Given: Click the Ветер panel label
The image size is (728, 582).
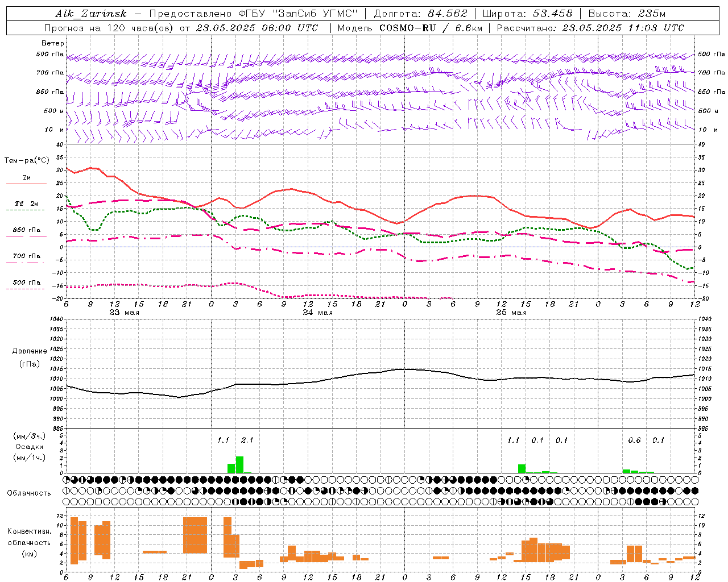Looking at the screenshot, I should click(53, 43).
